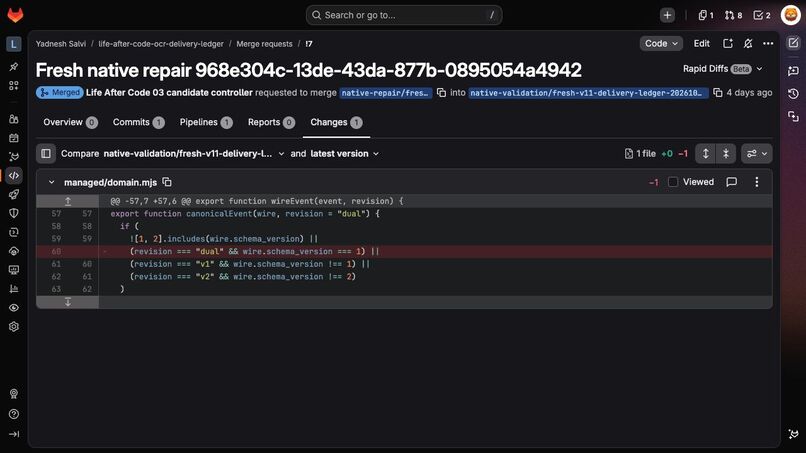This screenshot has height=453, width=806.
Task: Open the Code section icon in sidebar
Action: [x=14, y=175]
